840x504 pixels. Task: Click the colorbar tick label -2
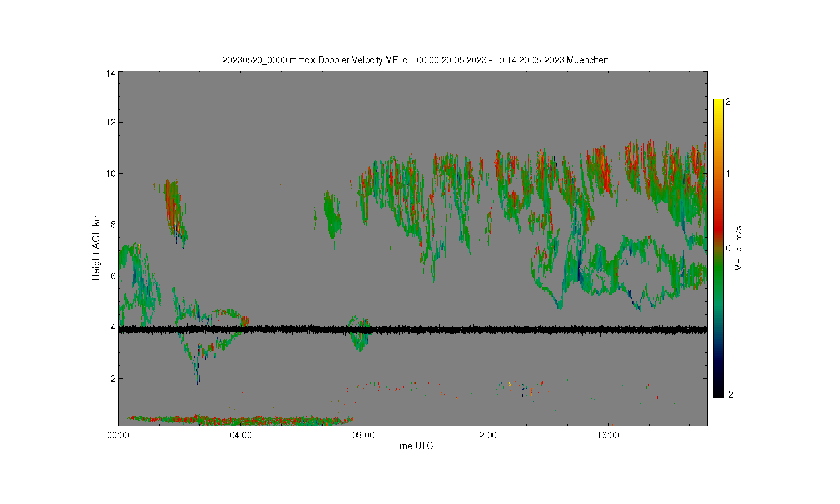[729, 395]
